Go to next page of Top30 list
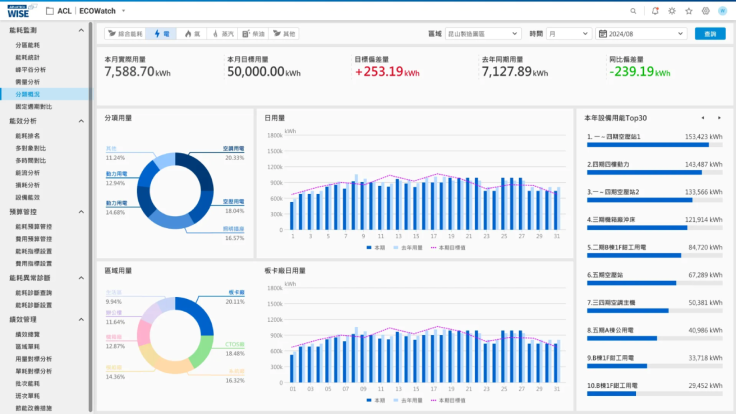 [719, 118]
